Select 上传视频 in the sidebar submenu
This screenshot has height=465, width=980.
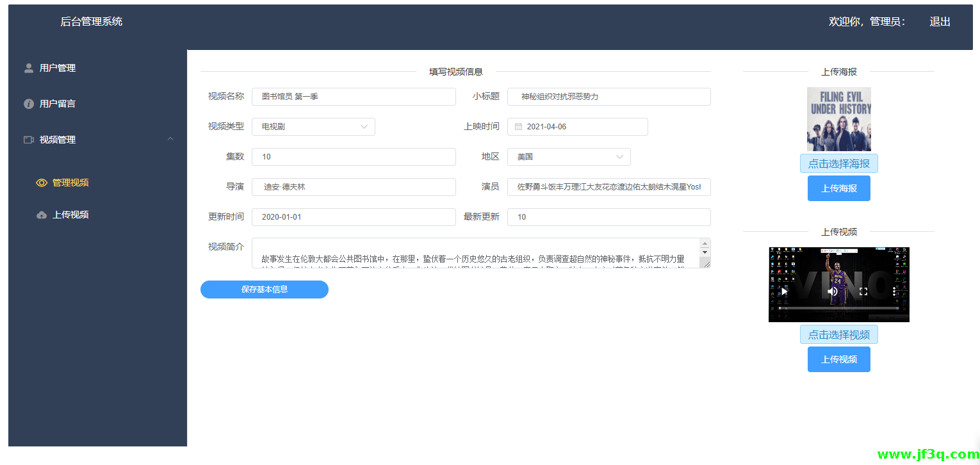pos(70,215)
